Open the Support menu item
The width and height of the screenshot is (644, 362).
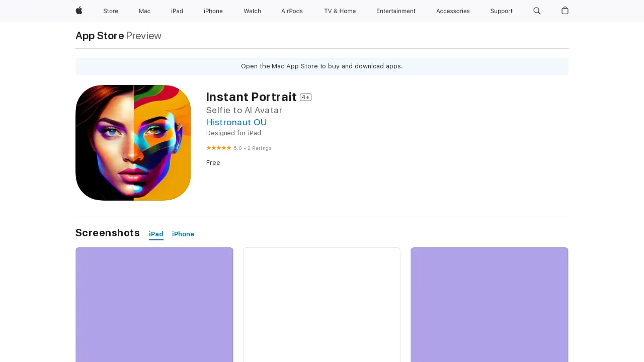coord(501,11)
